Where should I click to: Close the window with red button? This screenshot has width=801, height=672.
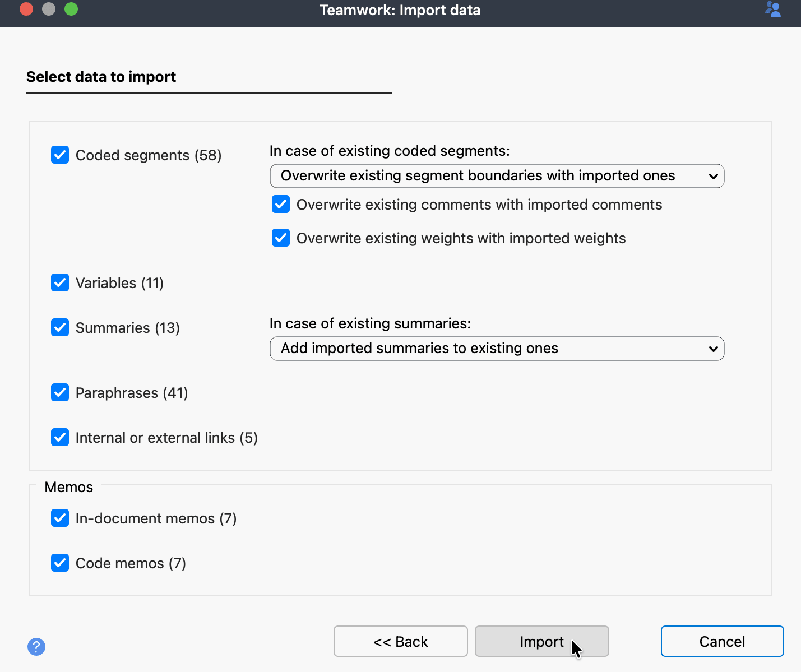[26, 9]
